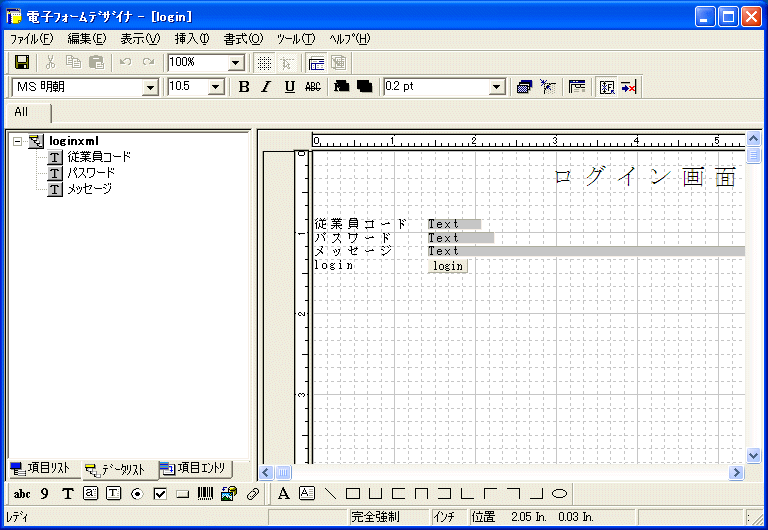Click the Redo arrow icon

[148, 62]
